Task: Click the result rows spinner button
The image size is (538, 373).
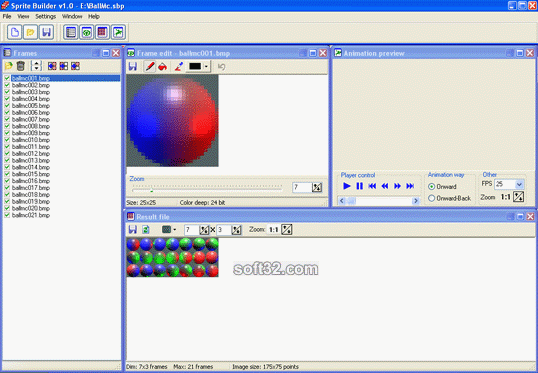Action: pyautogui.click(x=236, y=230)
